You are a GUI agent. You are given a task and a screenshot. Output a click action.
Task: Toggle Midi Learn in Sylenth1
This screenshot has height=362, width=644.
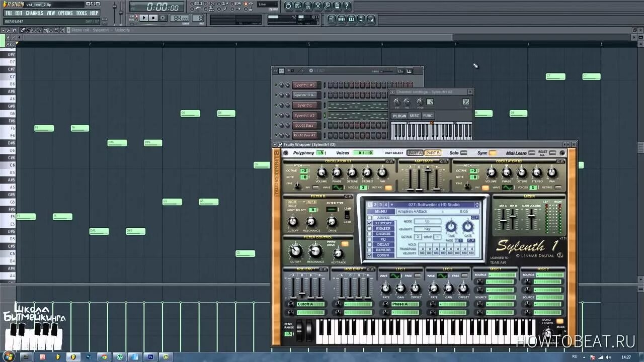click(x=532, y=153)
